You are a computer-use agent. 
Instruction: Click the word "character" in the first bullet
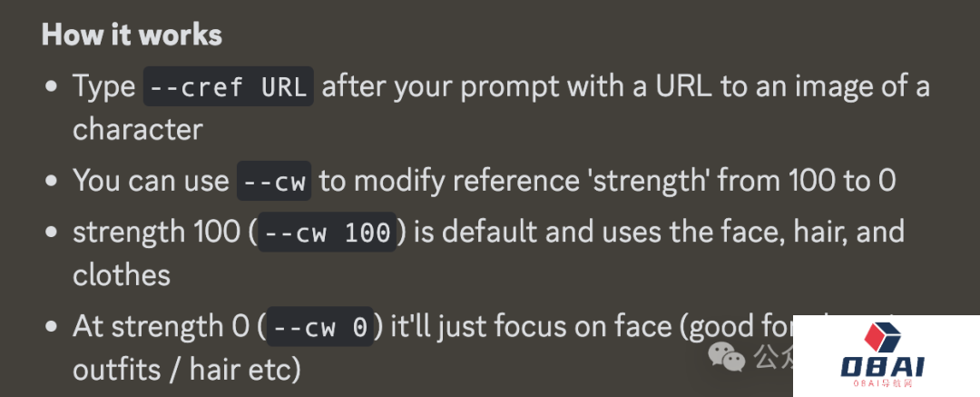pos(137,129)
